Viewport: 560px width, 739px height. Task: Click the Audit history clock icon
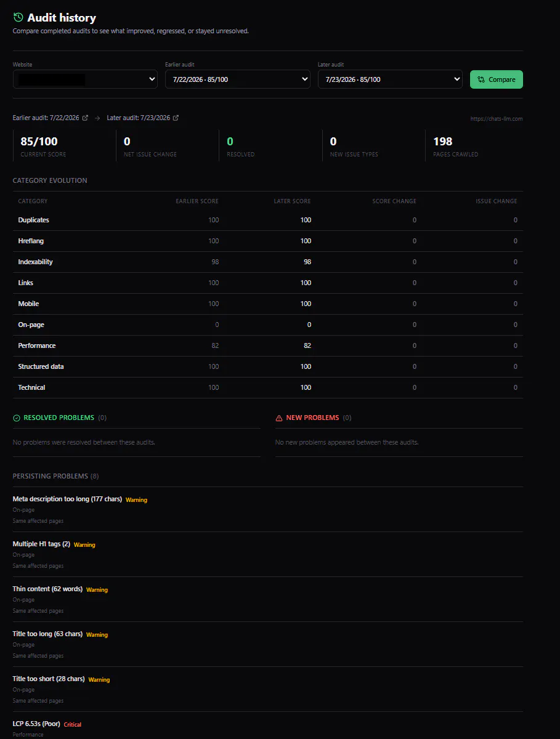[18, 18]
